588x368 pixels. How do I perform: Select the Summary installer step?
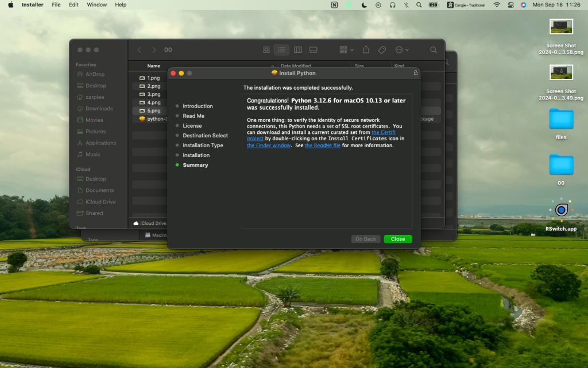(195, 165)
